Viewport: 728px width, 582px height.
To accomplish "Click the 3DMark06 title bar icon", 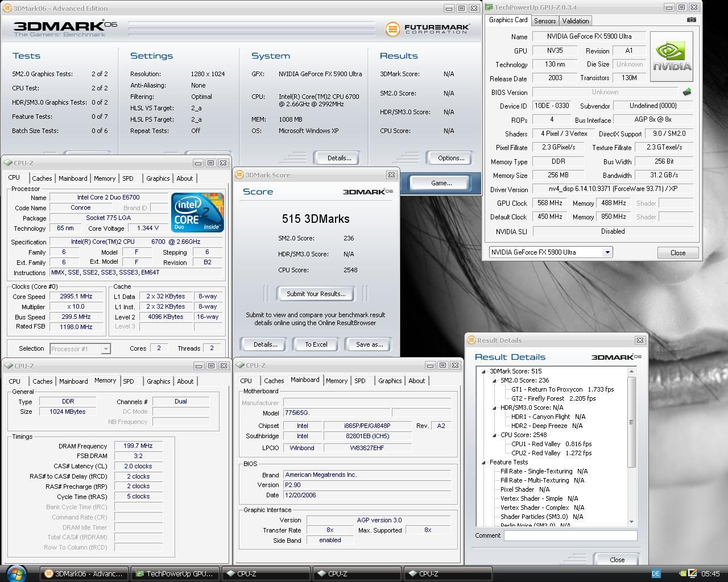I will coord(7,8).
